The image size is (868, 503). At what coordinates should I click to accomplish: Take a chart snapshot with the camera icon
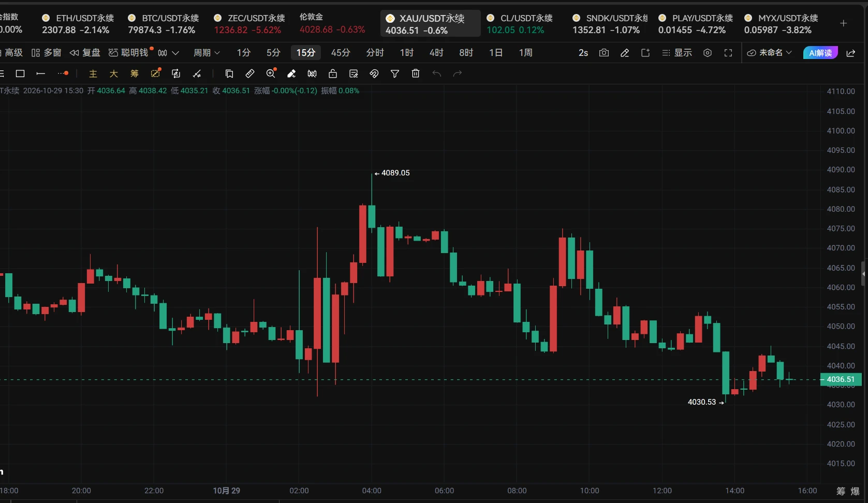coord(604,53)
